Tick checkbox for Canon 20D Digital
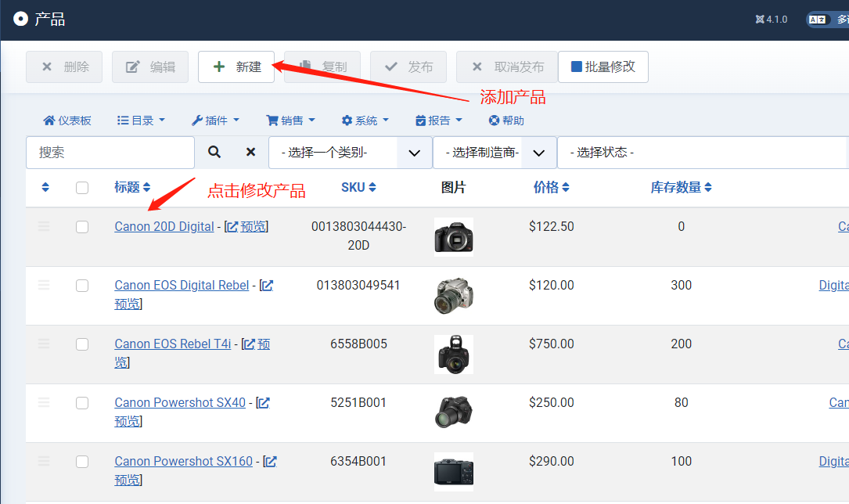 click(x=82, y=227)
